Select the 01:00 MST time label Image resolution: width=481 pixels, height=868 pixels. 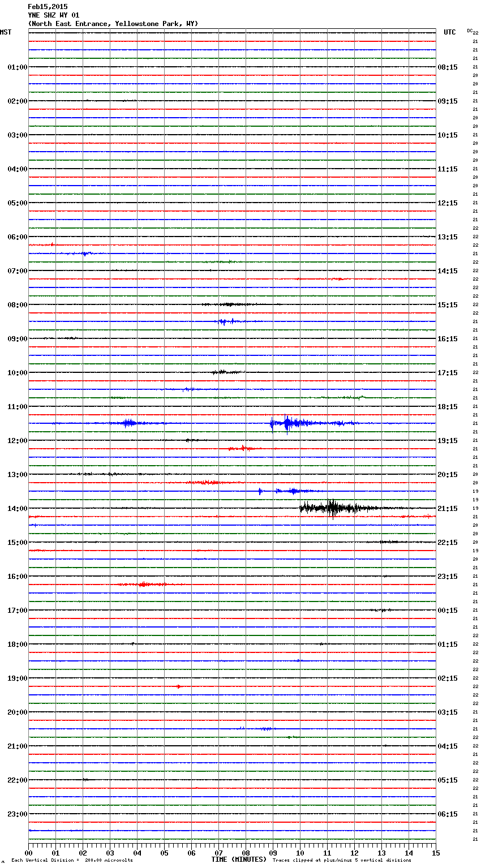[x=17, y=67]
